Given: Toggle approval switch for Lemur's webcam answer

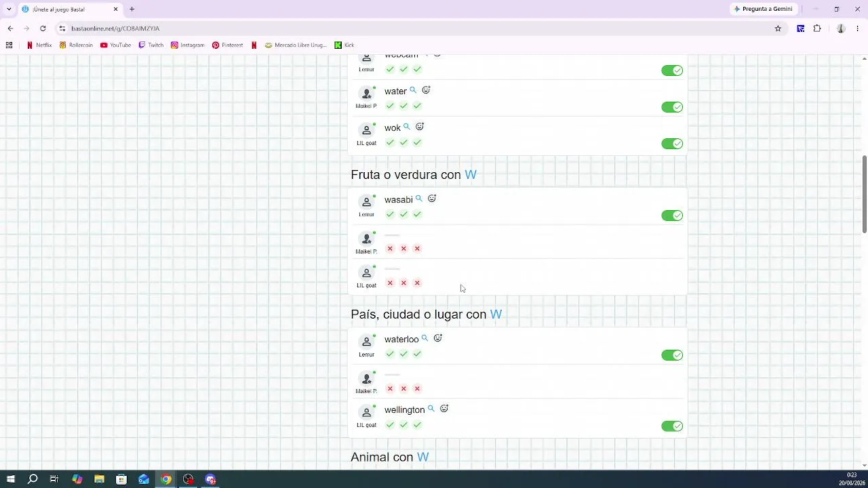Looking at the screenshot, I should coord(672,70).
